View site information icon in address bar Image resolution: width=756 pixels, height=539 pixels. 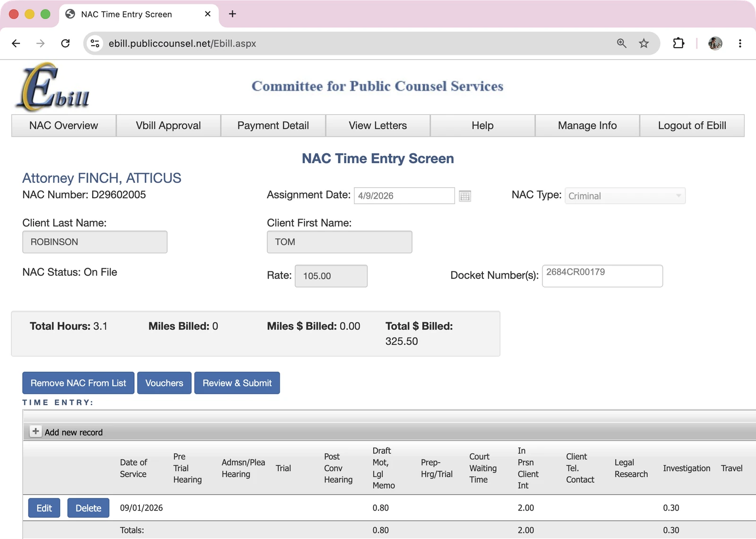(95, 43)
